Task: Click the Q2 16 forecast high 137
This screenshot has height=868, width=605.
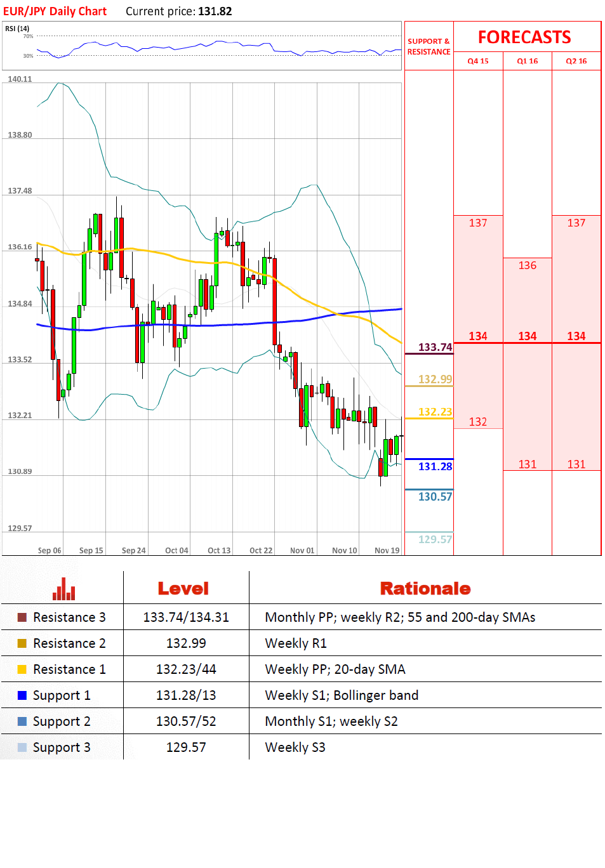Action: [x=576, y=223]
